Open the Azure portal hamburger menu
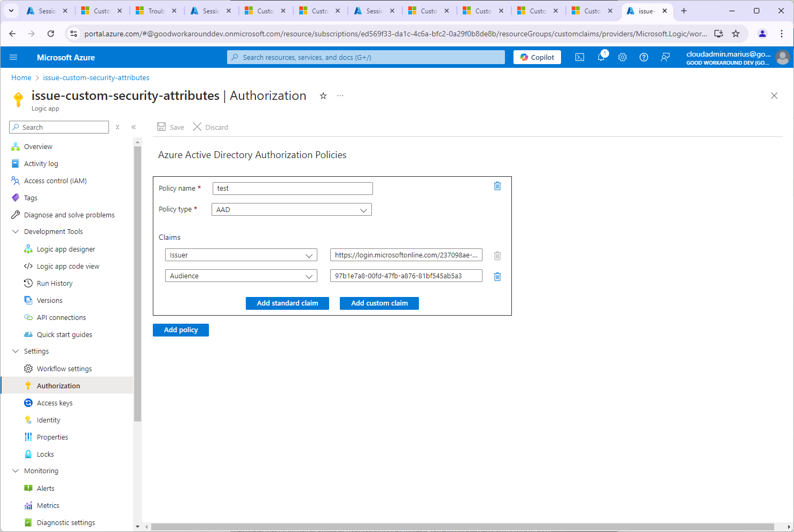The width and height of the screenshot is (794, 532). tap(13, 57)
